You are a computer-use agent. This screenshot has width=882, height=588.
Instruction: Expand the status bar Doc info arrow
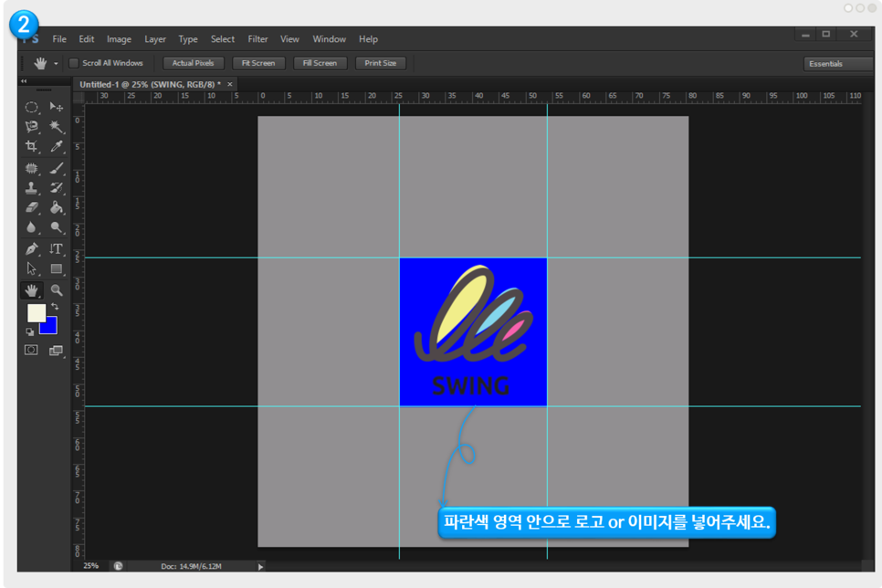[261, 566]
